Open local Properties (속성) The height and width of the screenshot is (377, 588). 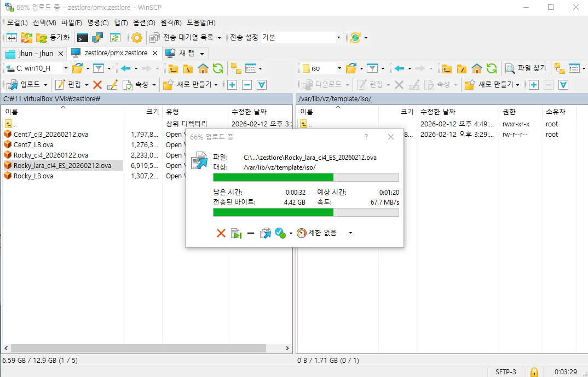click(136, 85)
